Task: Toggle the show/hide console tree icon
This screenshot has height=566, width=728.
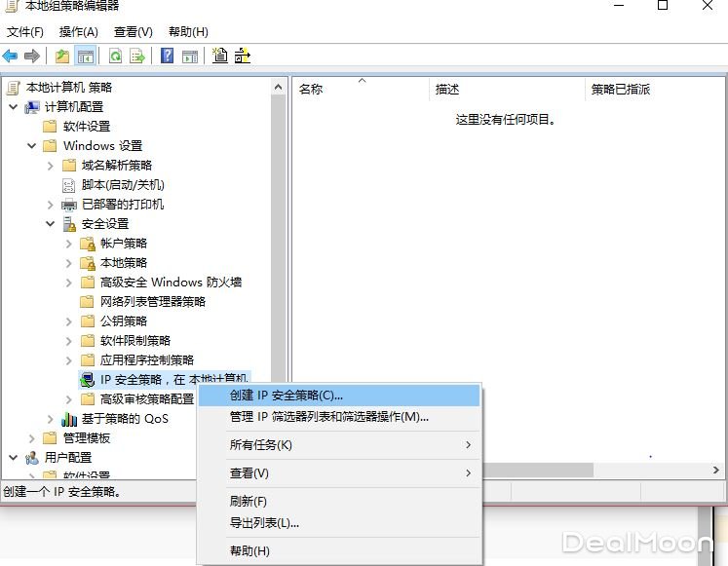Action: click(x=86, y=56)
